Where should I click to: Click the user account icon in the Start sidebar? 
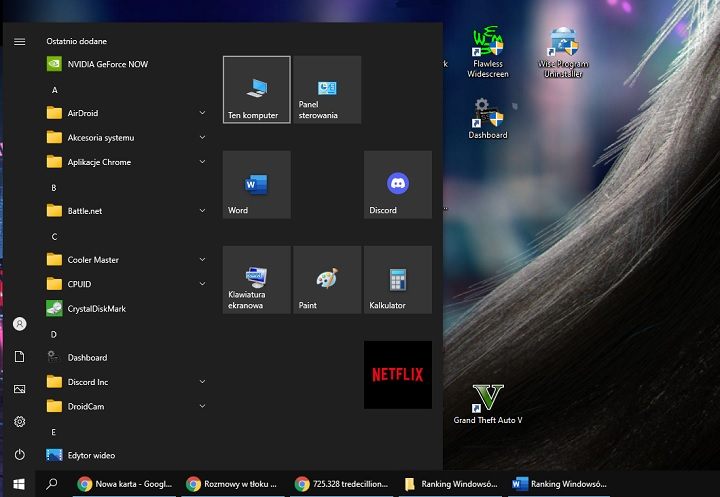pos(19,324)
